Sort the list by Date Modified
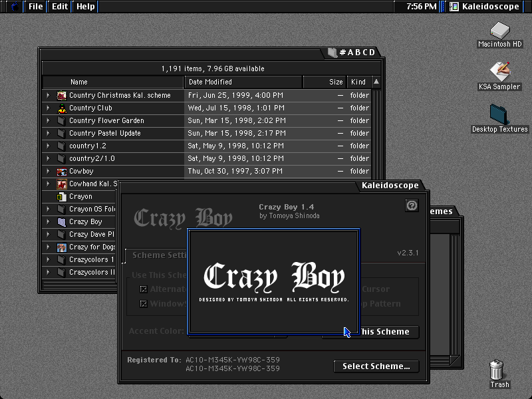Image resolution: width=532 pixels, height=399 pixels. coord(243,82)
